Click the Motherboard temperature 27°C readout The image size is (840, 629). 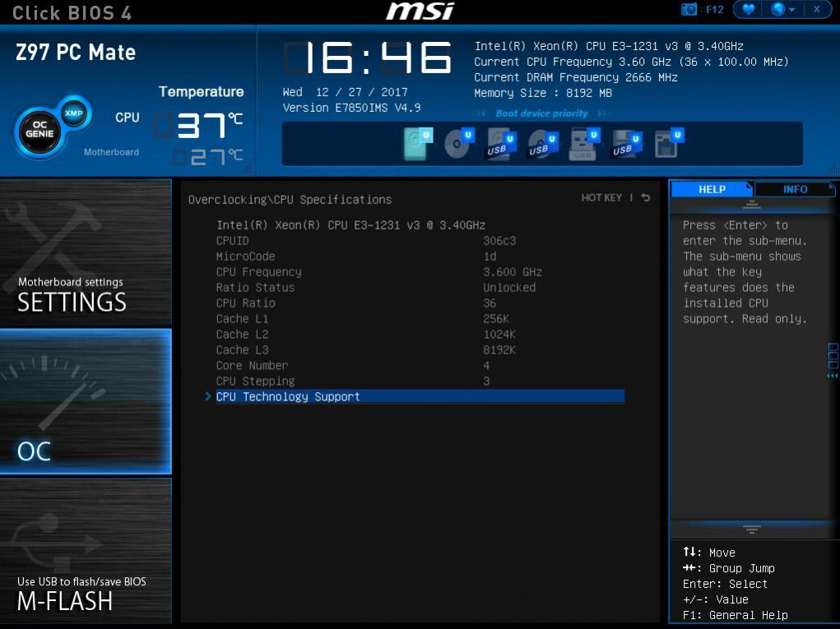click(208, 157)
